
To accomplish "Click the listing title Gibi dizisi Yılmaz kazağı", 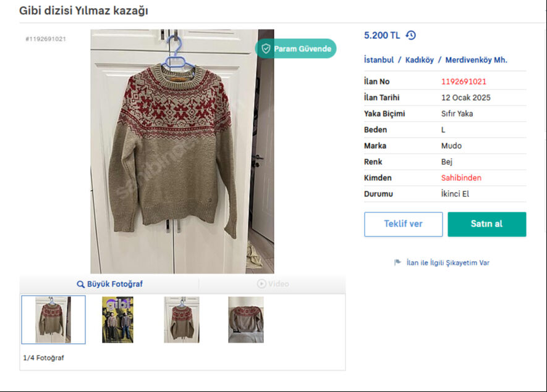I will (83, 10).
